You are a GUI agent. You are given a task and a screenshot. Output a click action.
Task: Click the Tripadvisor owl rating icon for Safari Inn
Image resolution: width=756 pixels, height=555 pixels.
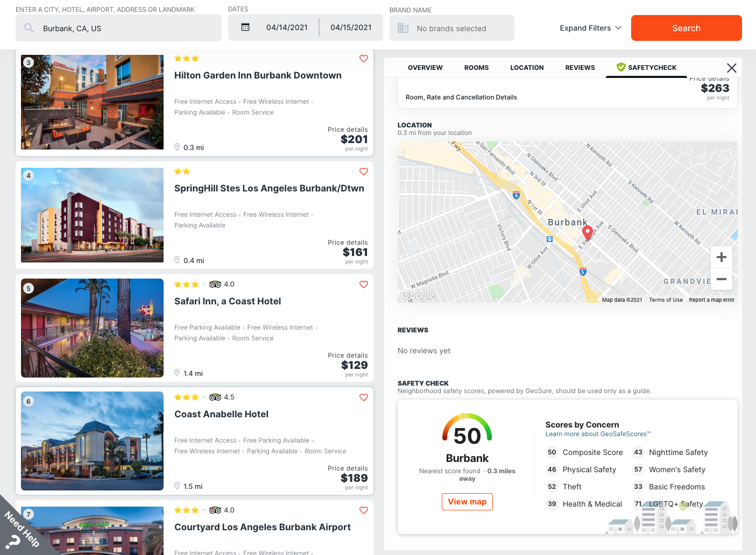(x=215, y=284)
